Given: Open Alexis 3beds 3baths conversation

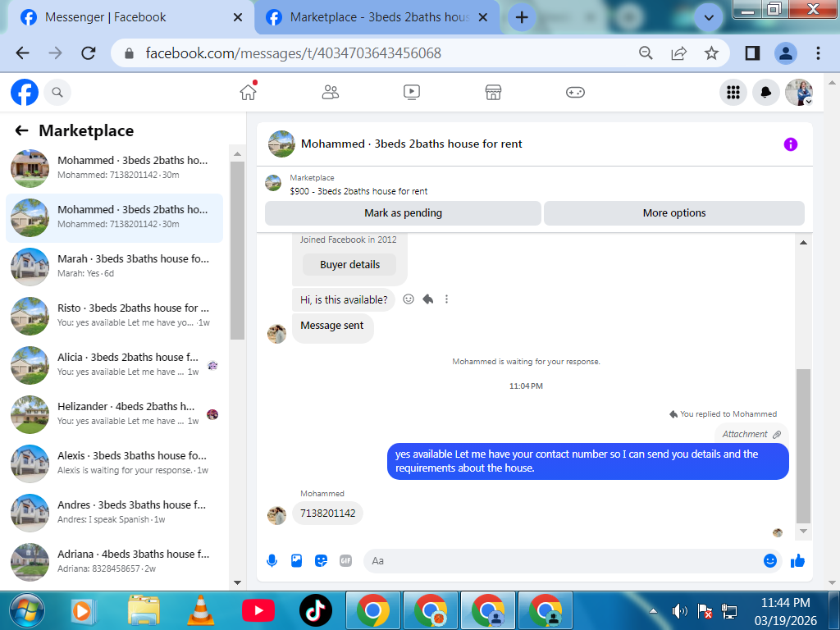Looking at the screenshot, I should pyautogui.click(x=115, y=463).
